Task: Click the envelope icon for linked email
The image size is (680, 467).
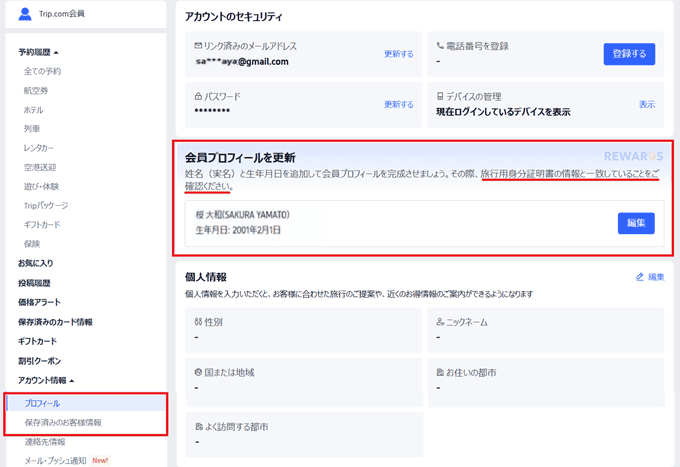Action: pyautogui.click(x=199, y=46)
